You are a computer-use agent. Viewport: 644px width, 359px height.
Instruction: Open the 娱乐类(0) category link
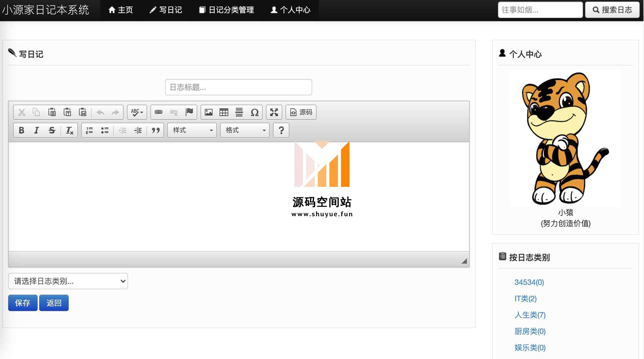530,348
